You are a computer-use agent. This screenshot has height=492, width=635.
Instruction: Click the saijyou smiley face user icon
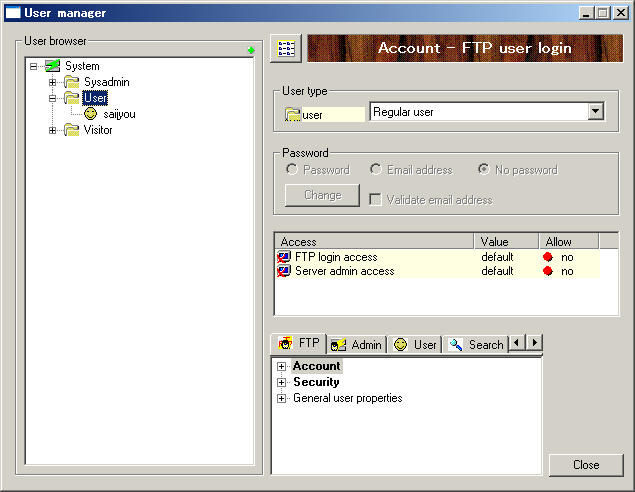pyautogui.click(x=90, y=114)
